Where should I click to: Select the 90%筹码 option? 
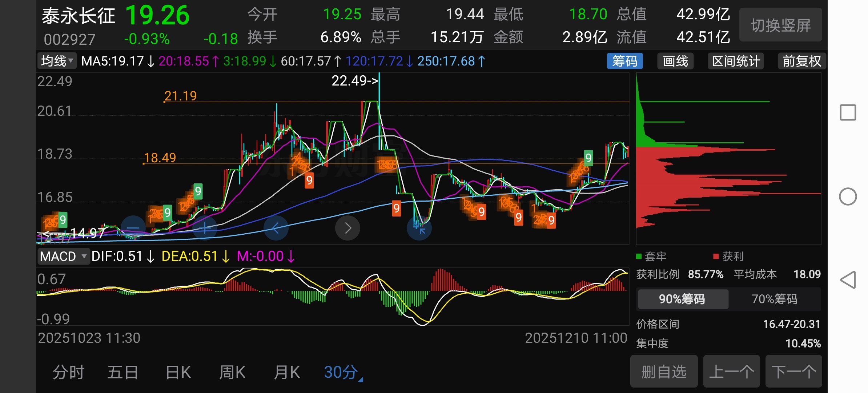click(682, 299)
